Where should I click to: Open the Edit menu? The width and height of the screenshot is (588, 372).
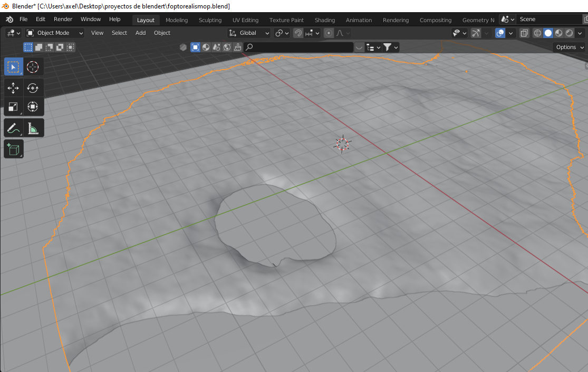pyautogui.click(x=41, y=20)
